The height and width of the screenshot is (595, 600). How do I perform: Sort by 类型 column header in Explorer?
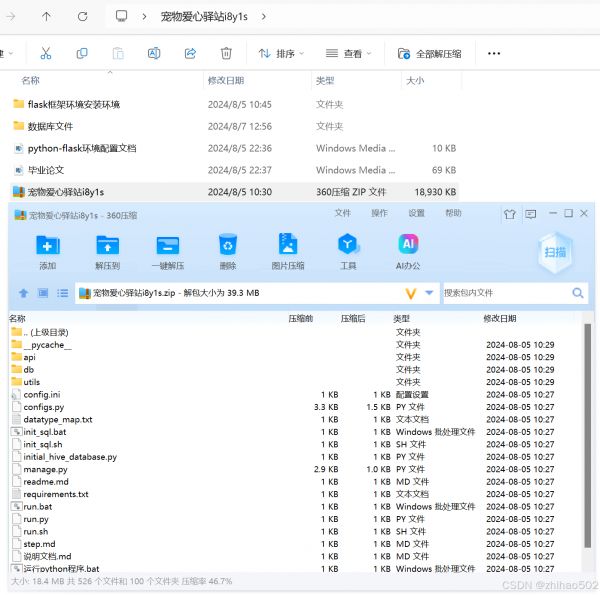(325, 80)
